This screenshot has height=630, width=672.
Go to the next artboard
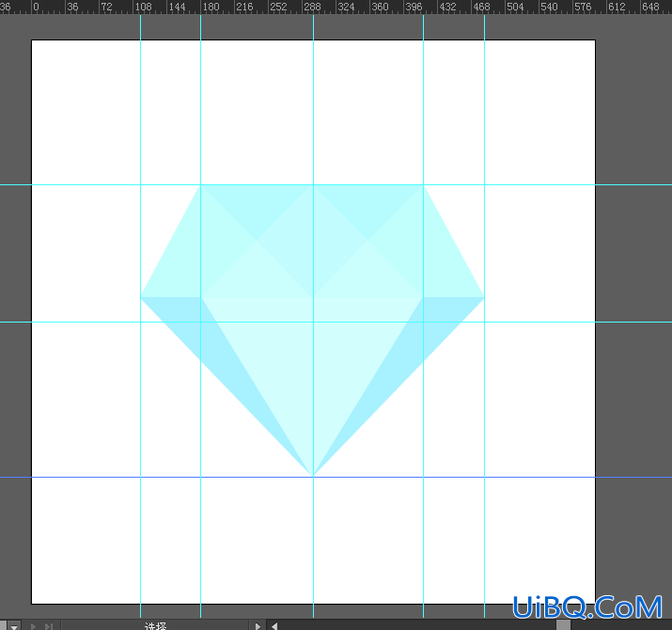coord(34,626)
